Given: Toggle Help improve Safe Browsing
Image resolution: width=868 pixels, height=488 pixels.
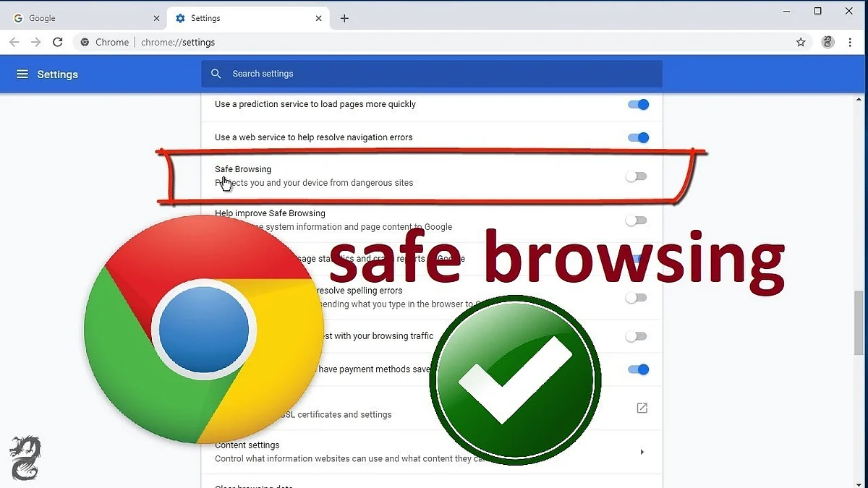Looking at the screenshot, I should [x=637, y=221].
